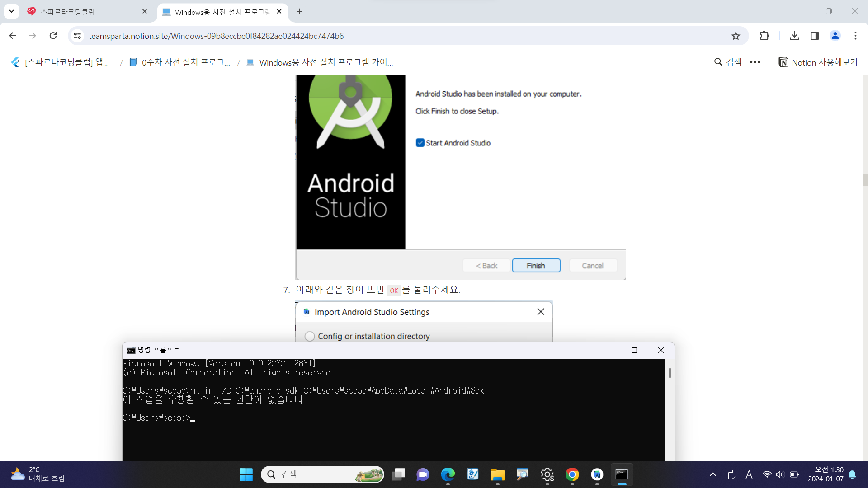The height and width of the screenshot is (488, 868).
Task: Click Finish button in installer image
Action: click(x=536, y=266)
